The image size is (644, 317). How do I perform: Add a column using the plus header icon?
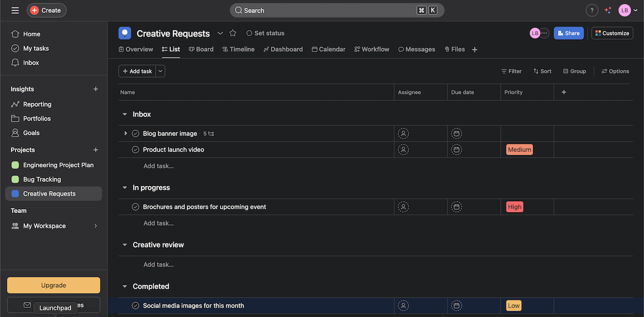563,92
